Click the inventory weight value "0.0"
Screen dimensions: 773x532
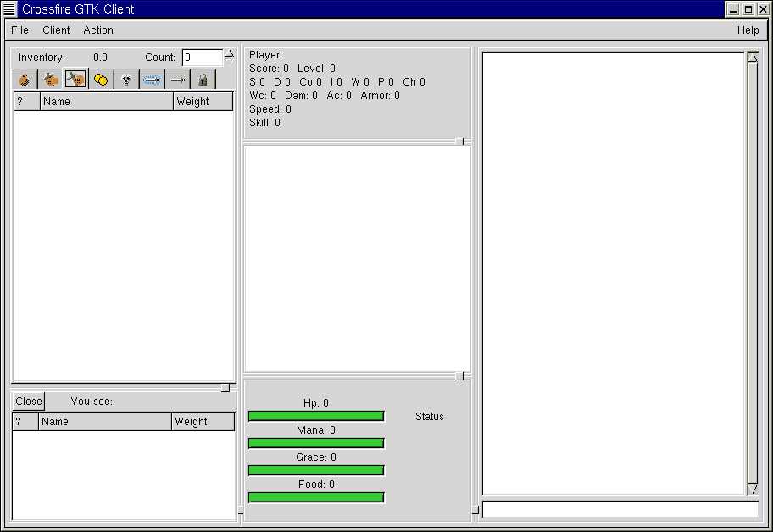pos(101,58)
